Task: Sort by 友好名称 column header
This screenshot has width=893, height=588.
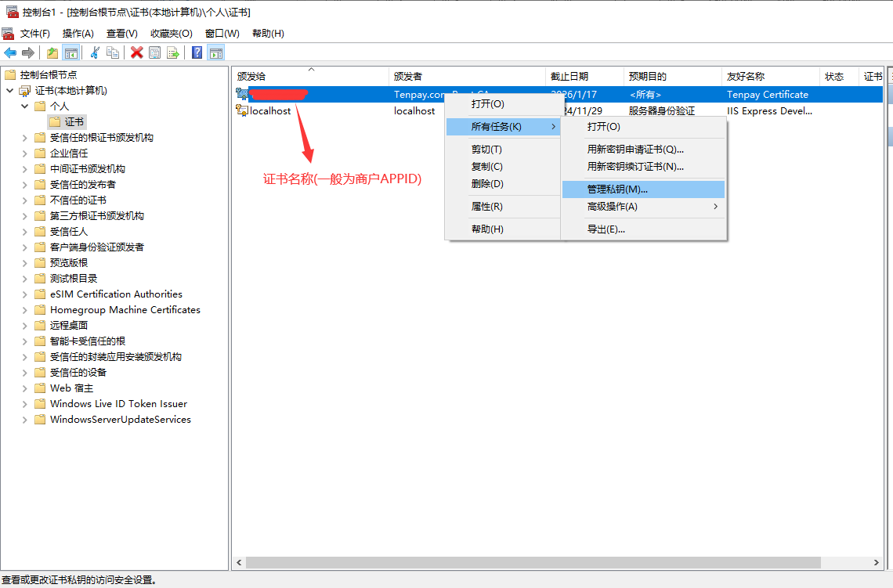Action: tap(771, 76)
